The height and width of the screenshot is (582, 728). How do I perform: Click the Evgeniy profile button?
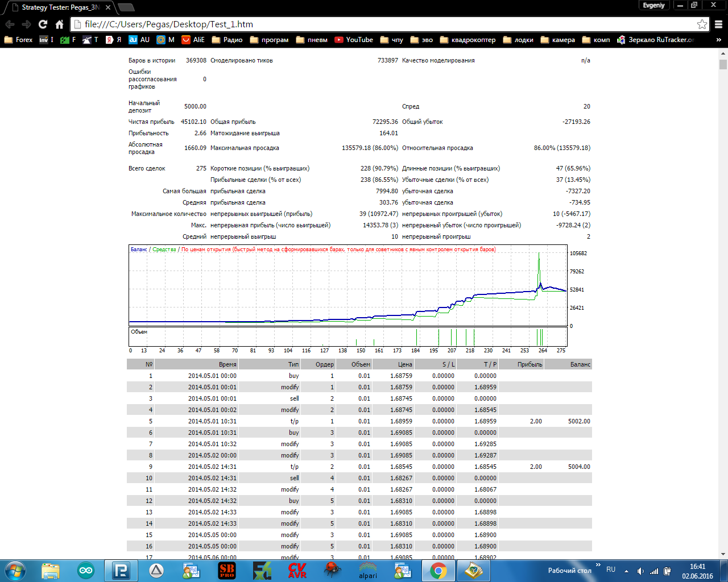point(653,5)
